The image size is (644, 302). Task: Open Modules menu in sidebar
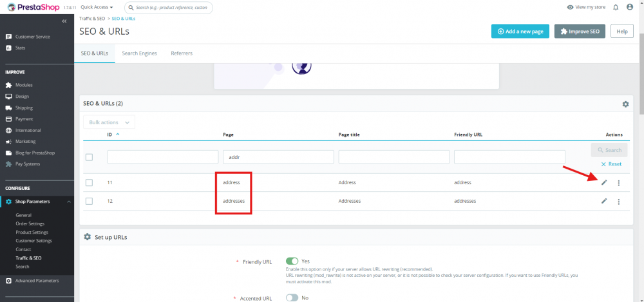coord(24,85)
